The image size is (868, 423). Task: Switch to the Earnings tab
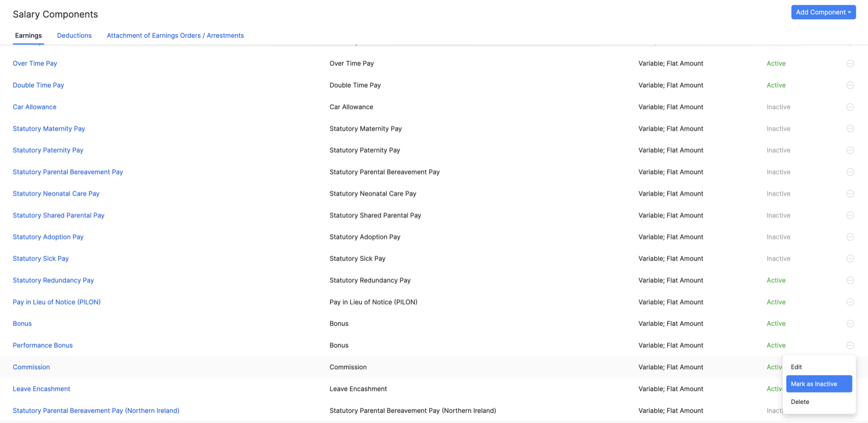pos(28,36)
